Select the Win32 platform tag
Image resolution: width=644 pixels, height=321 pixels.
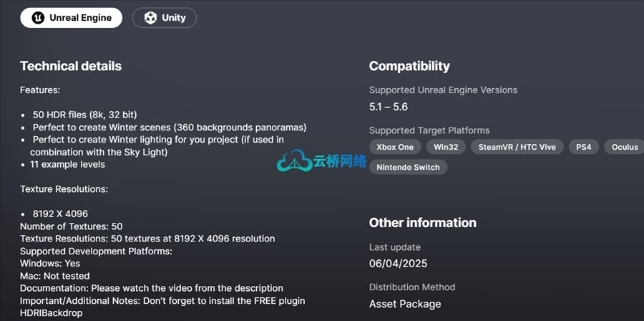(x=446, y=147)
